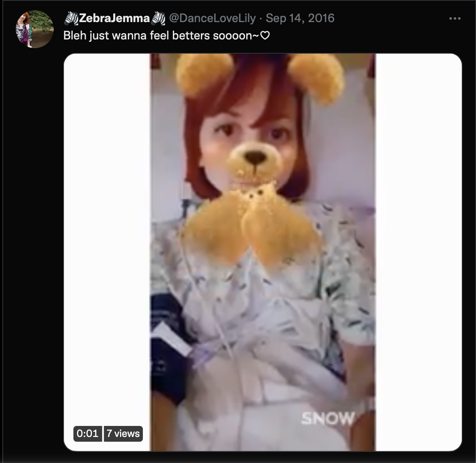This screenshot has height=463, width=476.
Task: Click the SNOW watermark on the video
Action: 328,418
